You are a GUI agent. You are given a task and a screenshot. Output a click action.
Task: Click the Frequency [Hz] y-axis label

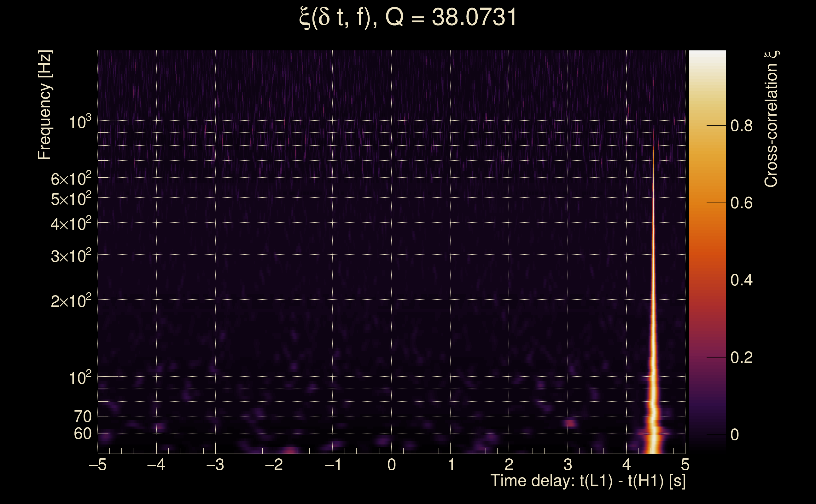44,105
